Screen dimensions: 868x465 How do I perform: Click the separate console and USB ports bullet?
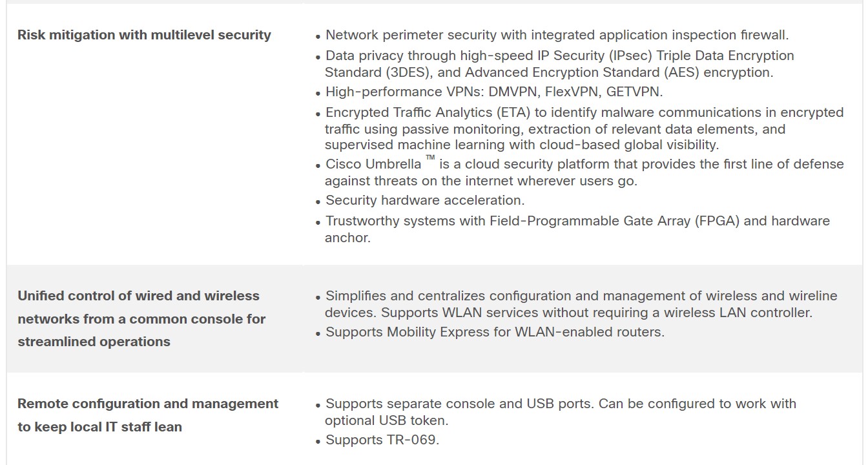pyautogui.click(x=561, y=412)
